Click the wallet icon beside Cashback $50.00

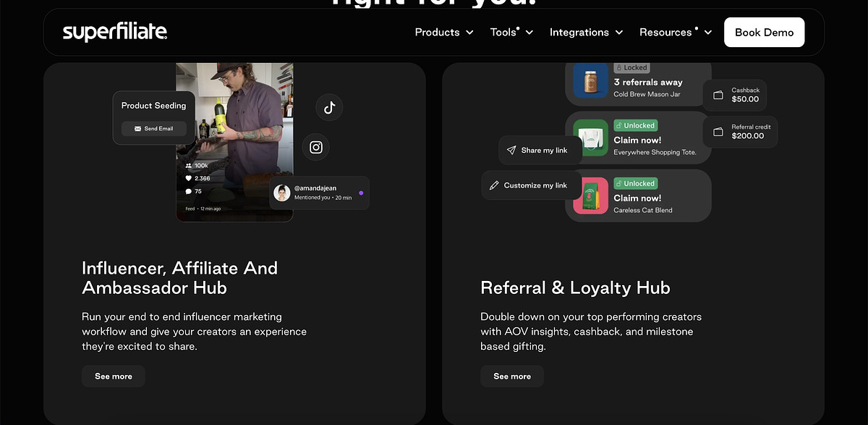coord(718,95)
